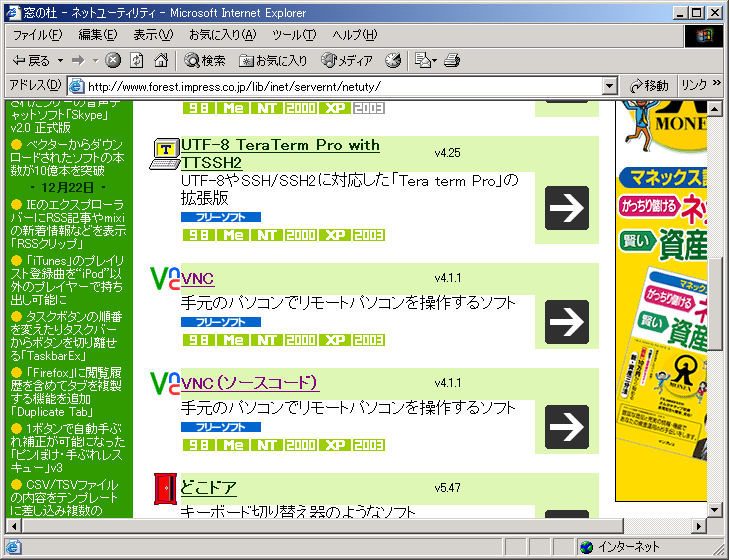The height and width of the screenshot is (560, 729).
Task: Click the red door icon for どこドア
Action: [166, 489]
